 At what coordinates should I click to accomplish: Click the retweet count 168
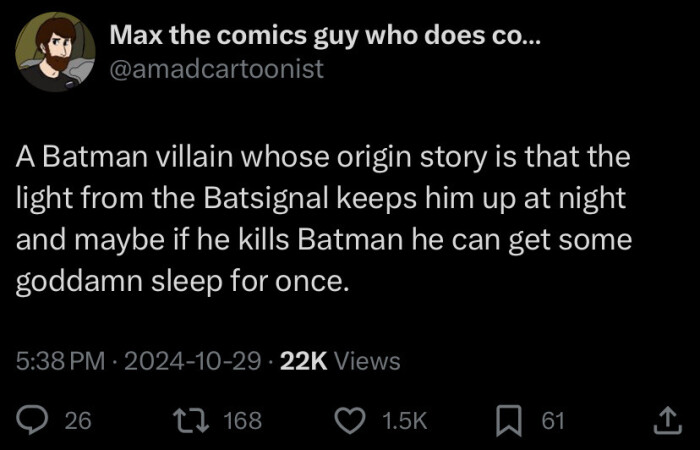tap(242, 421)
